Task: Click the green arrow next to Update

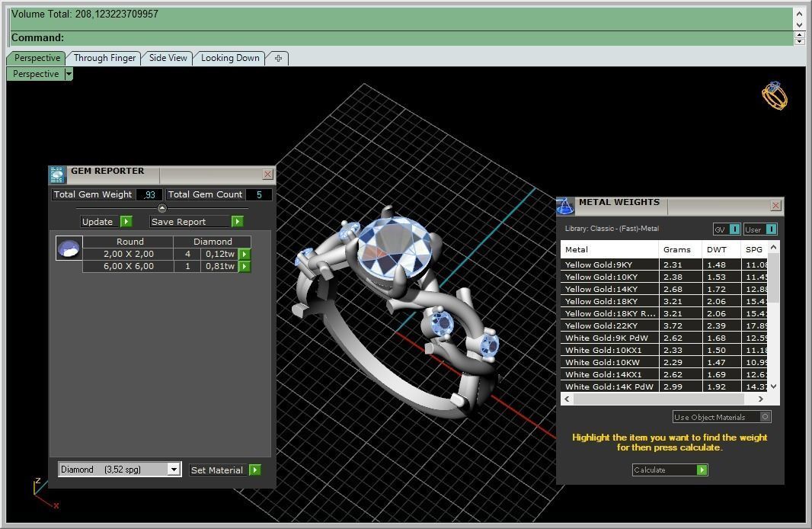Action: [x=126, y=222]
